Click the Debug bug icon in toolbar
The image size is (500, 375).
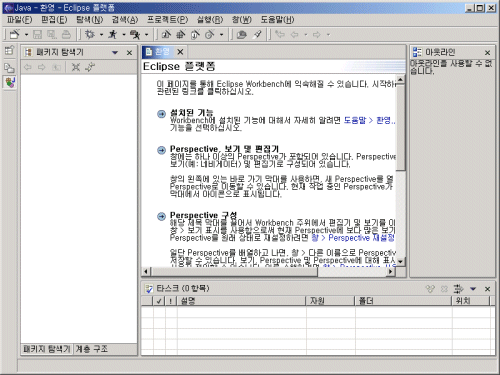point(90,34)
